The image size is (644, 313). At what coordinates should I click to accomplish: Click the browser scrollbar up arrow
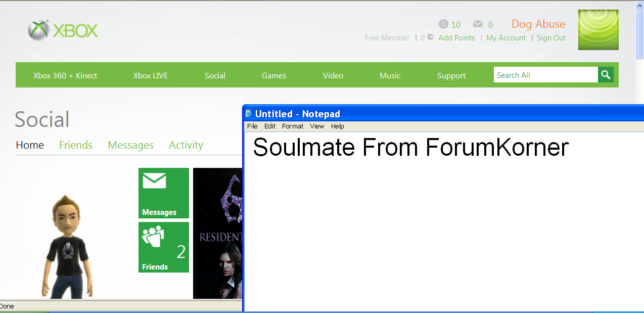click(639, 5)
